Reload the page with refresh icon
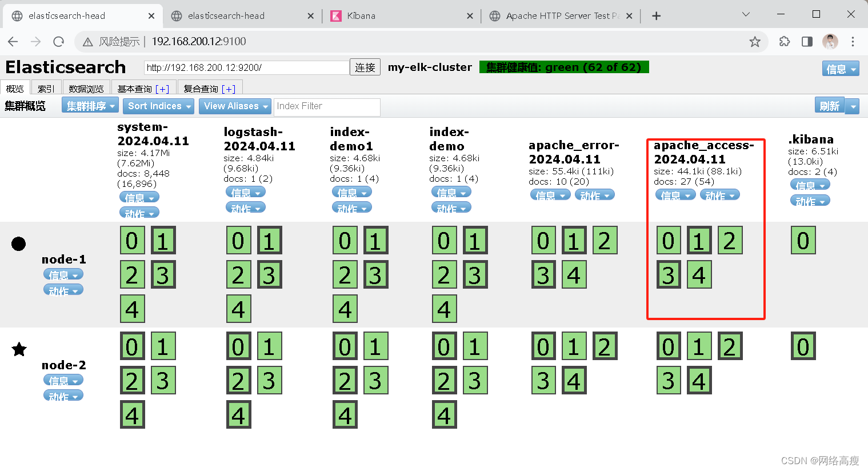 (58, 41)
